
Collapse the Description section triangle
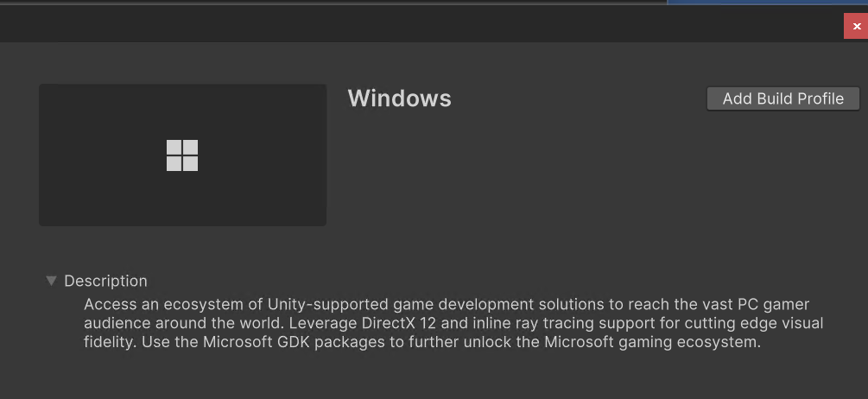52,281
